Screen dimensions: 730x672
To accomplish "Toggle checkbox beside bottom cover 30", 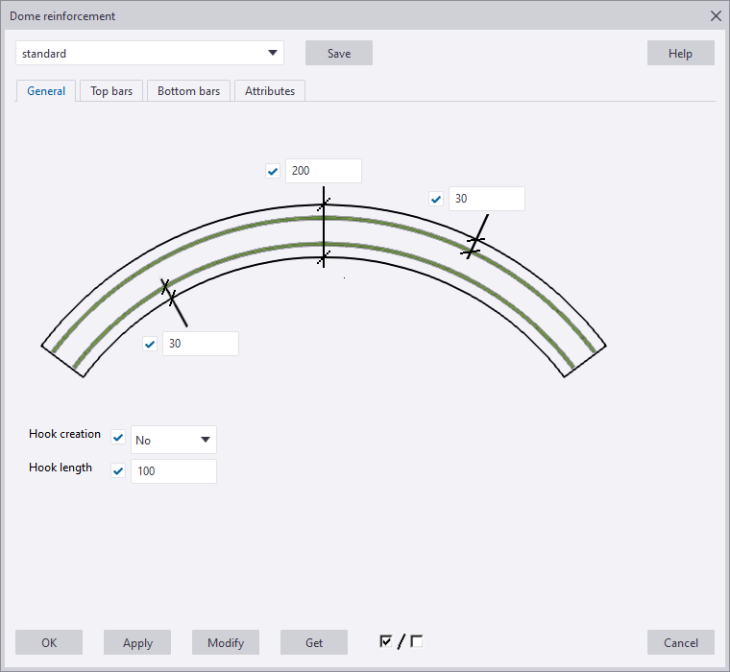I will pos(150,344).
